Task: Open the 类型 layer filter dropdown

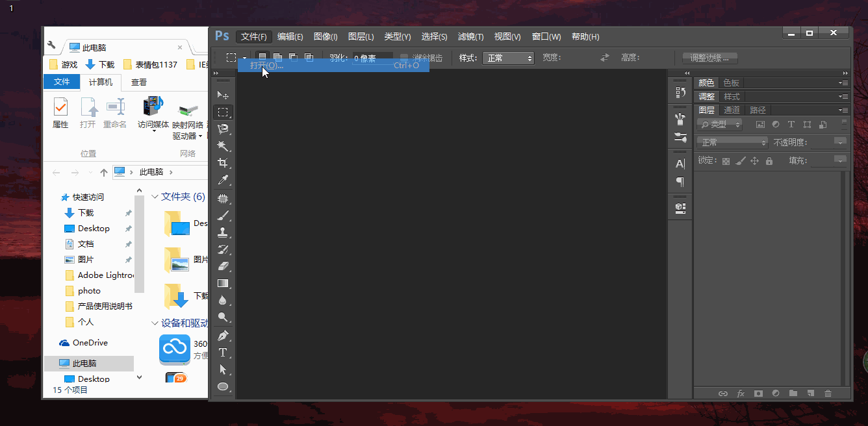Action: click(x=720, y=125)
